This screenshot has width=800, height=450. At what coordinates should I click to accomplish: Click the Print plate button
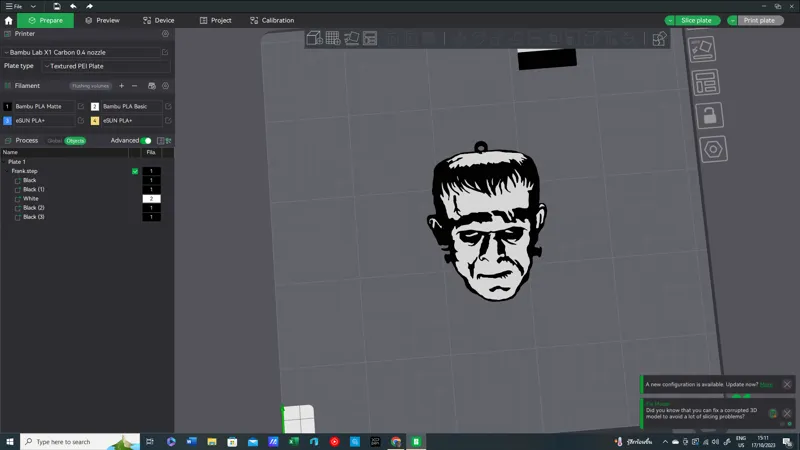759,20
